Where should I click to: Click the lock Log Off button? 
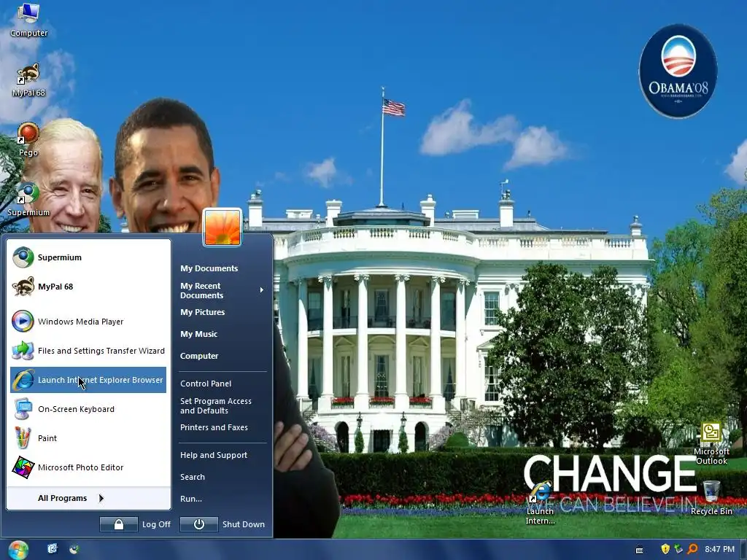(119, 524)
